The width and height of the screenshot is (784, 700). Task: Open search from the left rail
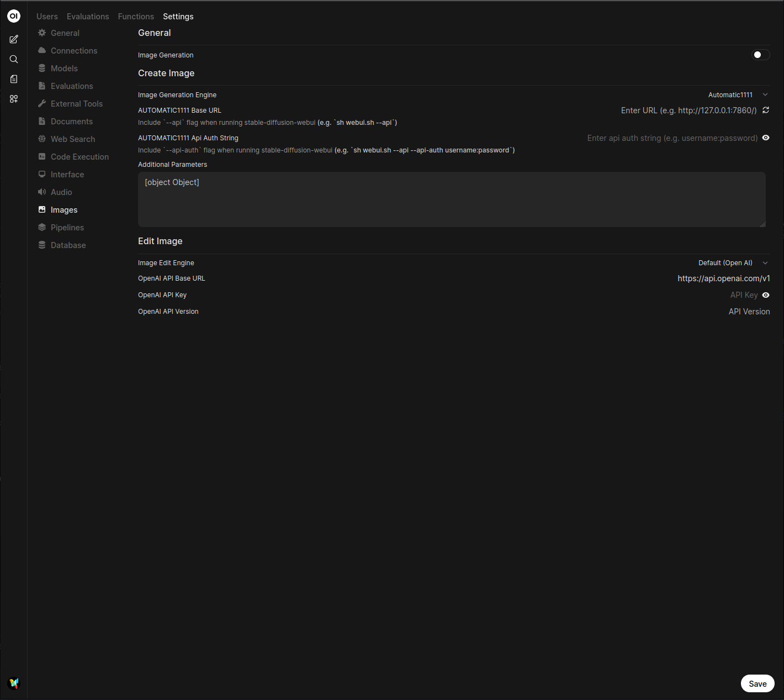coord(13,59)
